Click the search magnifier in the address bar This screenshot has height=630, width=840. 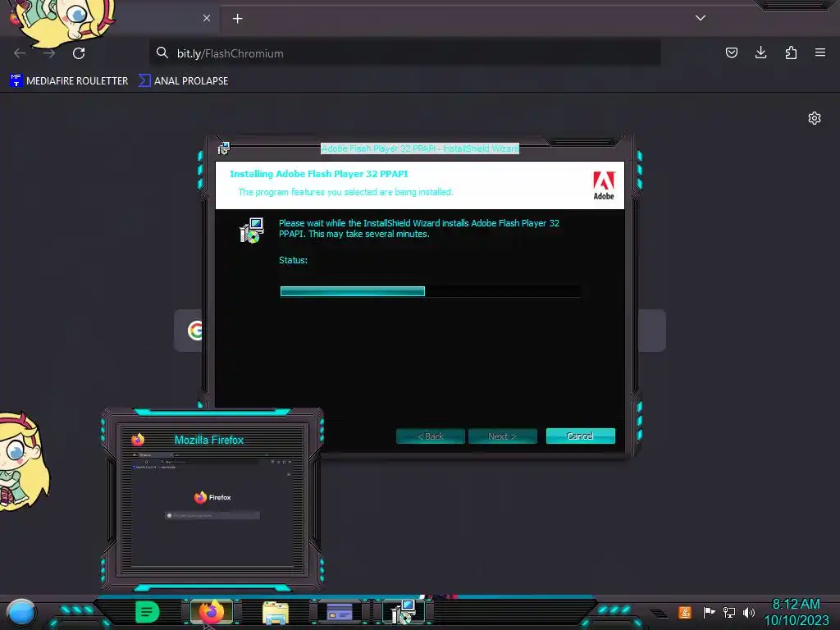[x=162, y=52]
